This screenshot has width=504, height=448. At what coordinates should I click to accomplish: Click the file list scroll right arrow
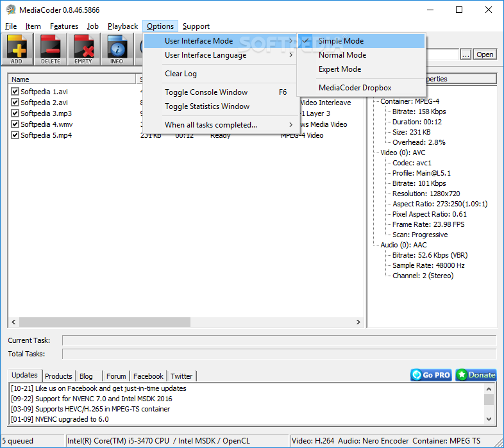pyautogui.click(x=358, y=322)
